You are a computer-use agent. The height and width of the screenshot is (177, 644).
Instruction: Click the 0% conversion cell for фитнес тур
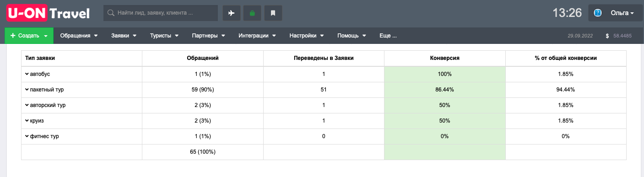444,136
